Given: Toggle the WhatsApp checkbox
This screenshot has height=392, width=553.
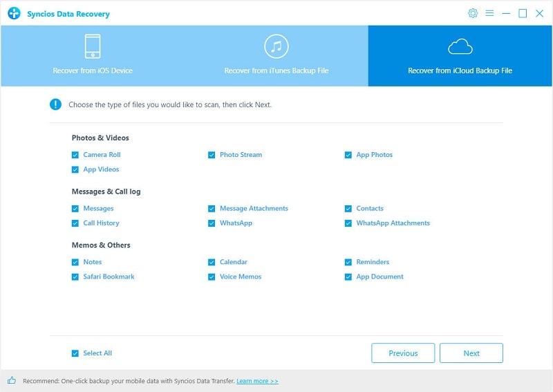Looking at the screenshot, I should pos(212,223).
